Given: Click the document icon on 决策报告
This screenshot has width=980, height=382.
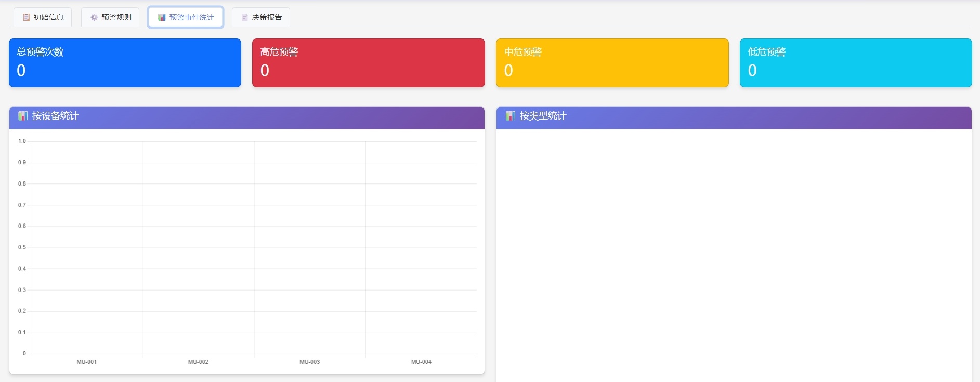Looking at the screenshot, I should [245, 17].
